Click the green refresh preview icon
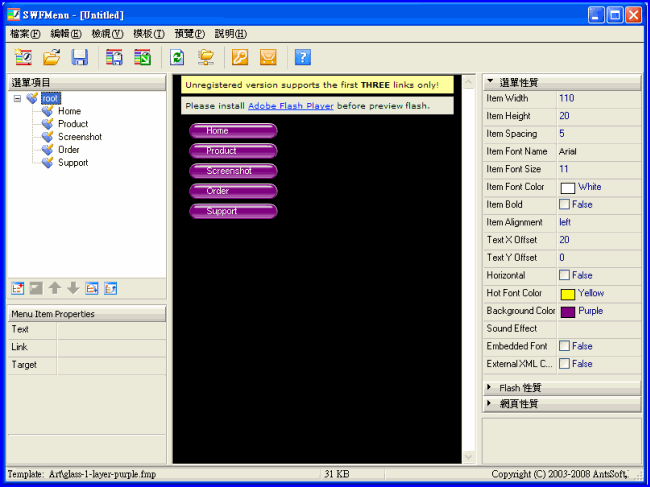Image resolution: width=650 pixels, height=487 pixels. pos(177,58)
